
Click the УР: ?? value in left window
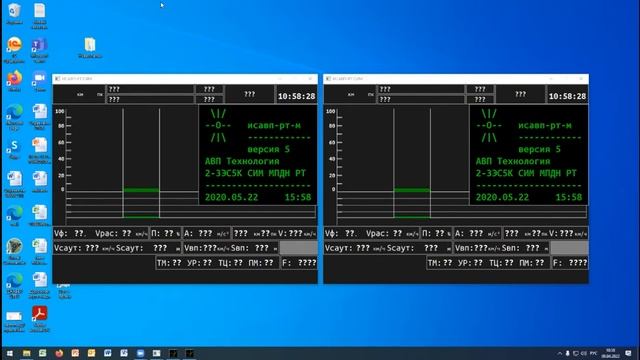point(200,263)
